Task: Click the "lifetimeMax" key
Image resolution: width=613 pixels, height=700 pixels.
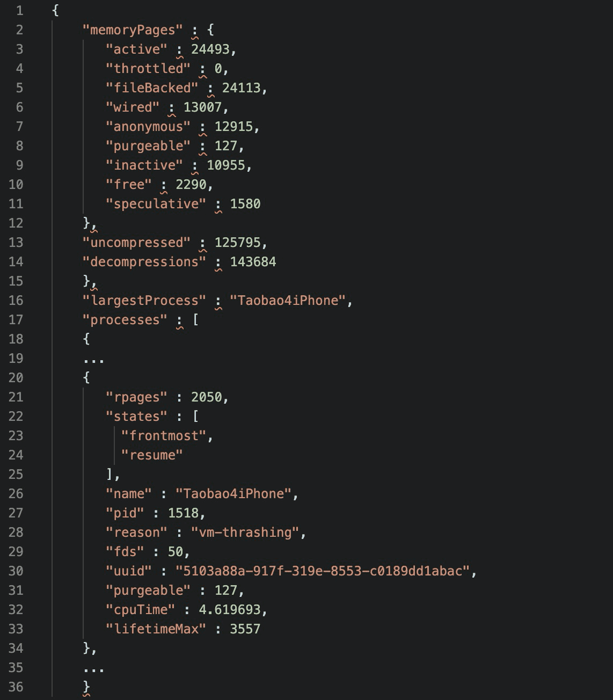Action: (x=156, y=629)
